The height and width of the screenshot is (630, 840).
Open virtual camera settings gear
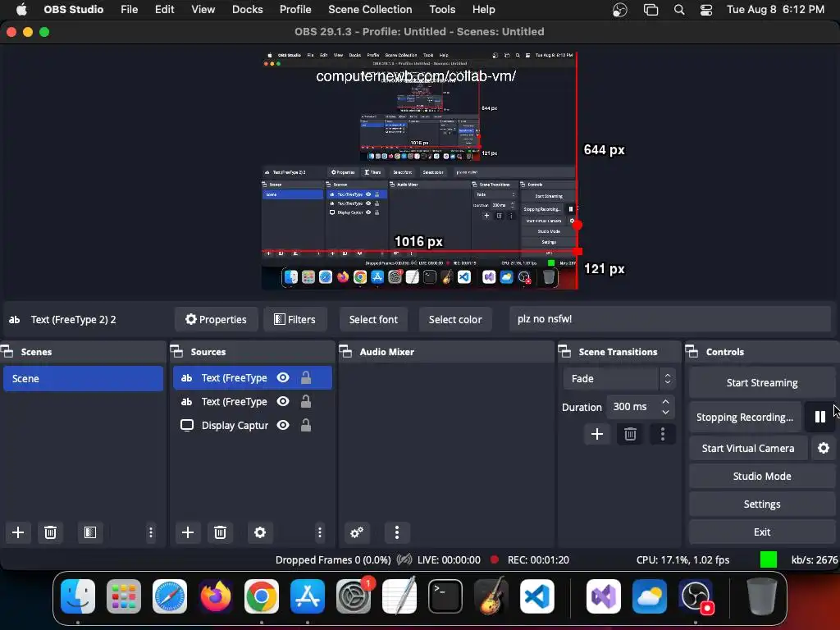tap(824, 448)
